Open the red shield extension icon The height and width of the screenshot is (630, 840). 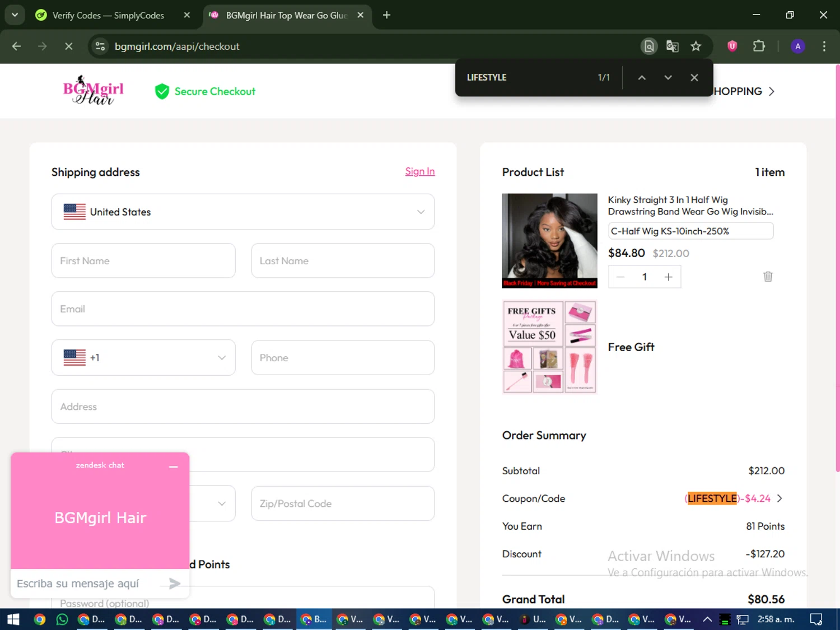click(732, 46)
